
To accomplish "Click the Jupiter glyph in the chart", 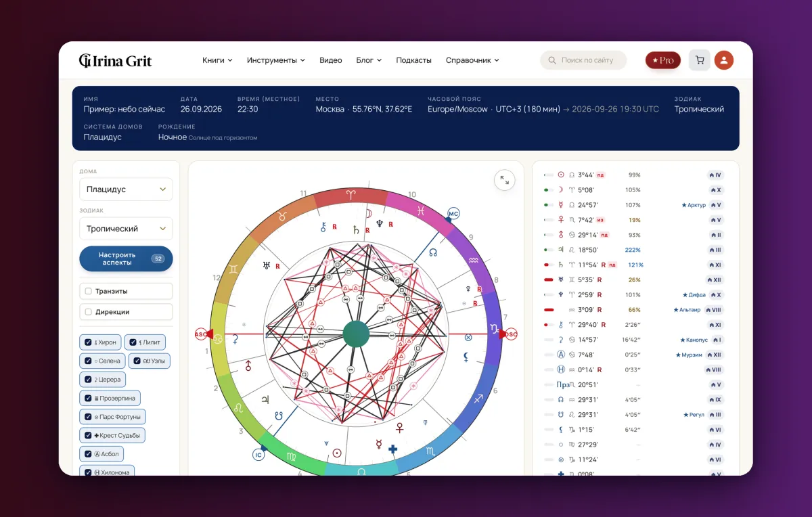I will click(265, 400).
